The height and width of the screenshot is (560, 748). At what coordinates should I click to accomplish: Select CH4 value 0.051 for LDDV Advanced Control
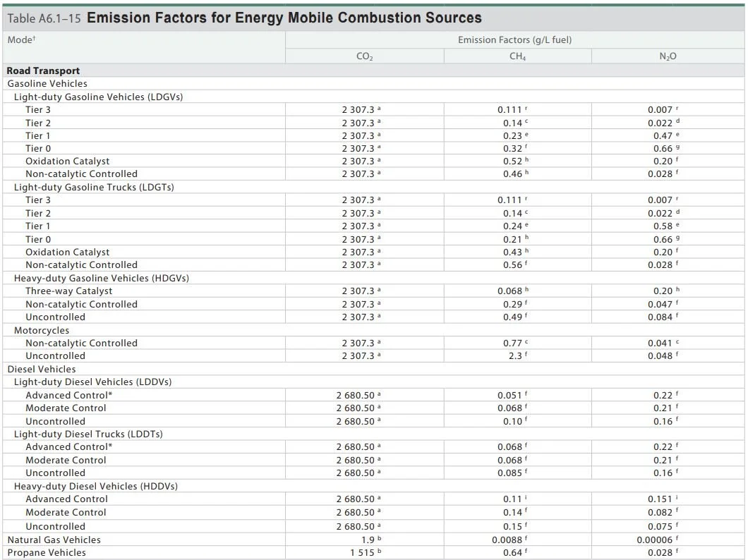512,396
